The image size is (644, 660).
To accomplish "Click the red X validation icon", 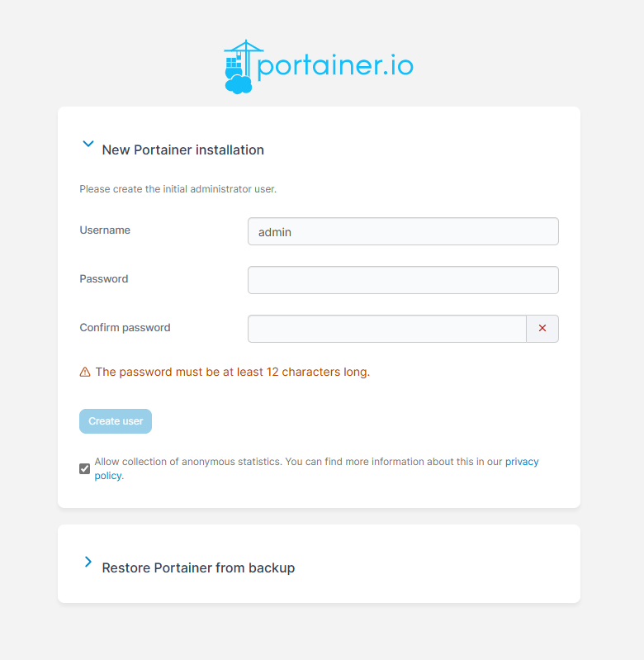I will point(542,328).
